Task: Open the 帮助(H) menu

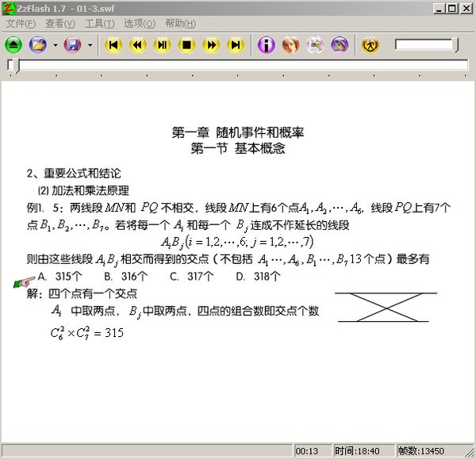Action: pyautogui.click(x=180, y=23)
